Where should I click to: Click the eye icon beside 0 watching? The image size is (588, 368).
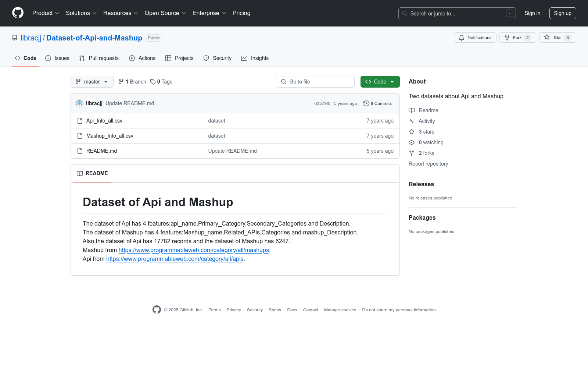pyautogui.click(x=412, y=142)
